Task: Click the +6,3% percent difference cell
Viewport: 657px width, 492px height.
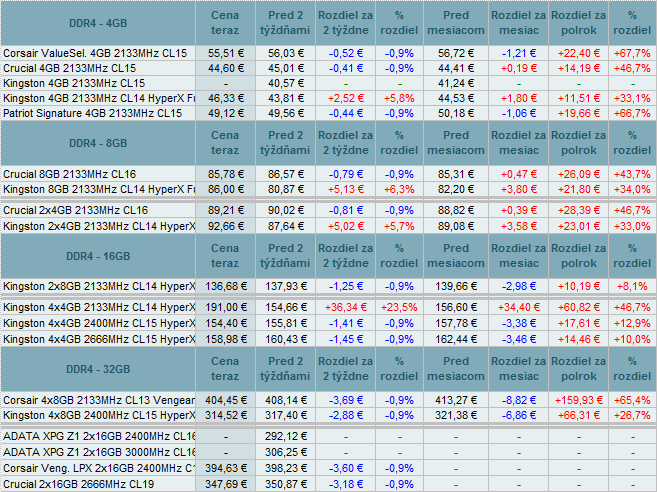Action: (x=399, y=189)
